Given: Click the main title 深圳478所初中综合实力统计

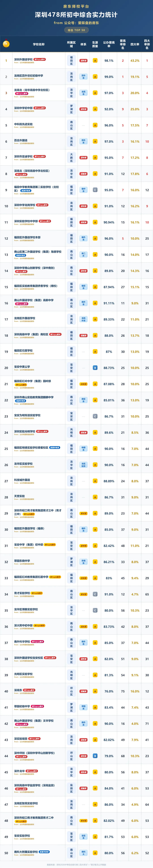Looking at the screenshot, I should 76,15.
